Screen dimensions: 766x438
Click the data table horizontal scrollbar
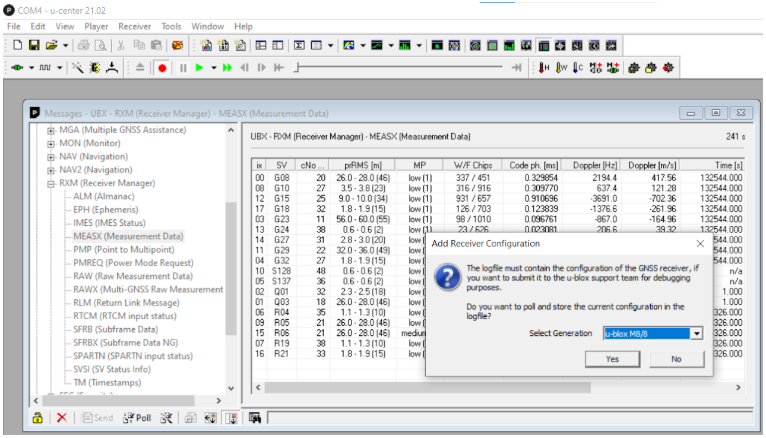tap(427, 387)
